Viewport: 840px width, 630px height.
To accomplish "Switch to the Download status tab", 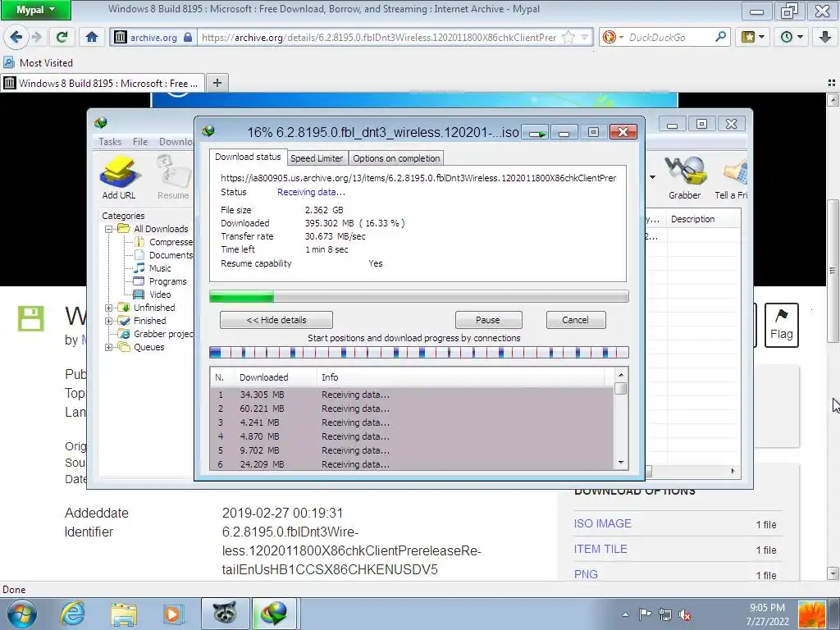I will coord(248,157).
